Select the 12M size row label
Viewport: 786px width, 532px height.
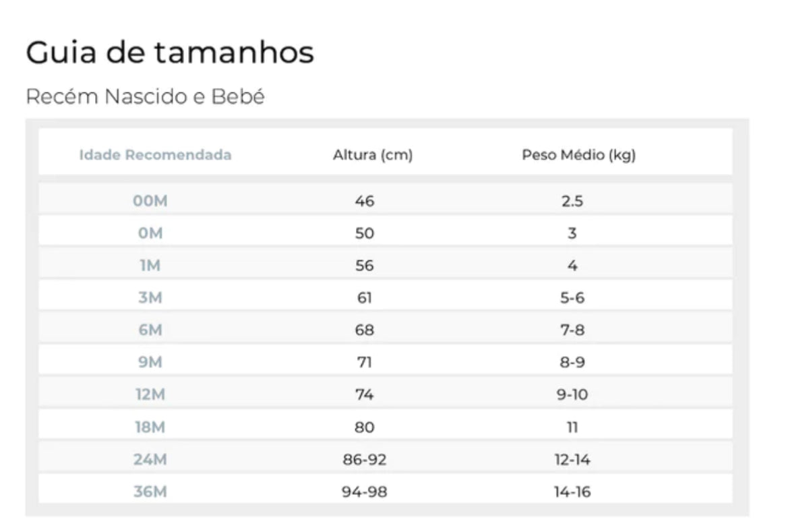pos(150,395)
